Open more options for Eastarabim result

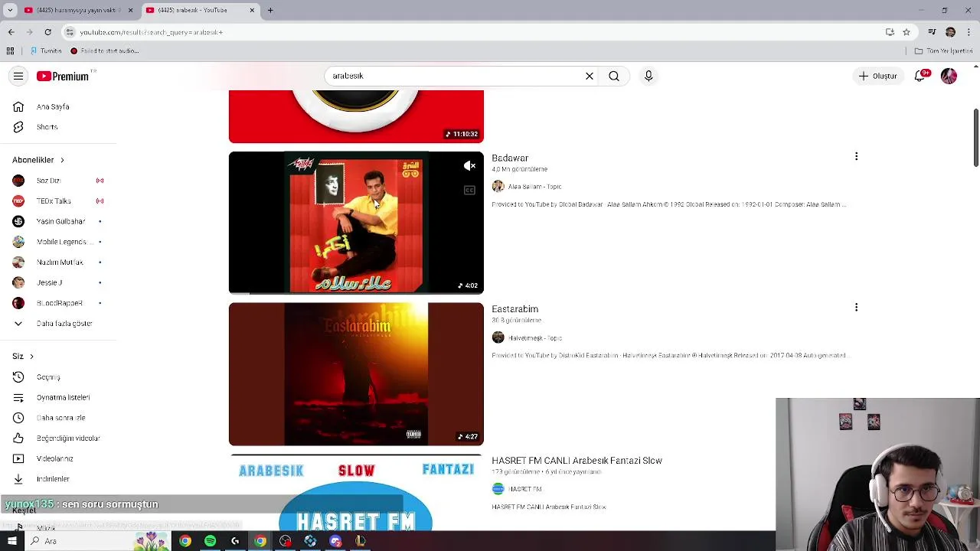[x=856, y=308]
